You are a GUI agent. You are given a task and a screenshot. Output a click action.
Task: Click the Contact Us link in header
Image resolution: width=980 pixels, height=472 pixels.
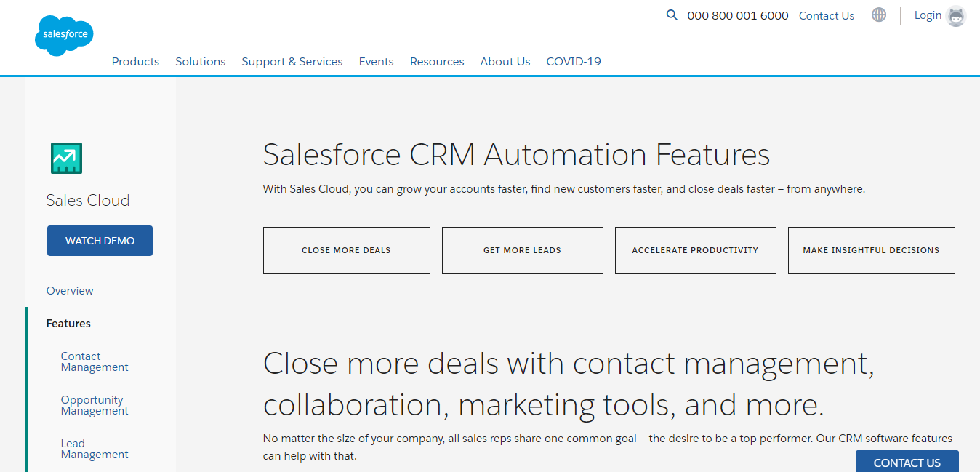[x=827, y=16]
